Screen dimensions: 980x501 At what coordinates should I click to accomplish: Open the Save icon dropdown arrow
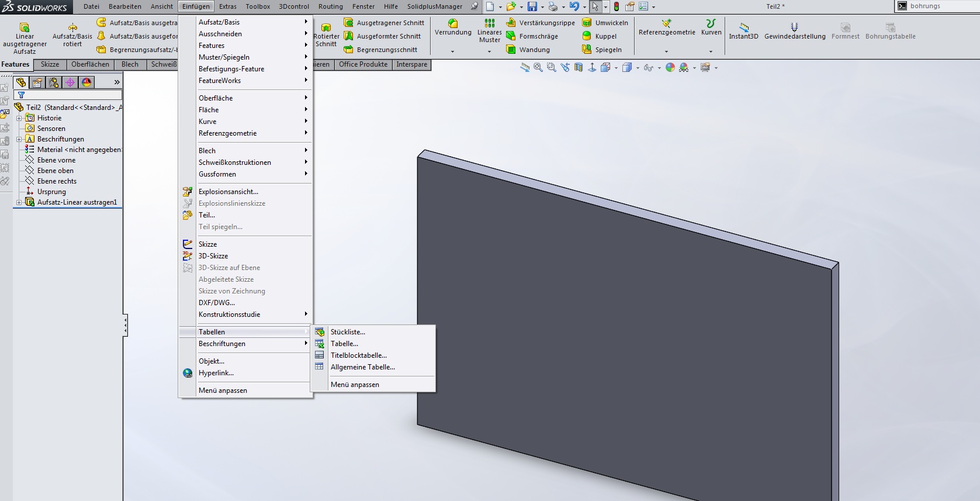pos(542,7)
